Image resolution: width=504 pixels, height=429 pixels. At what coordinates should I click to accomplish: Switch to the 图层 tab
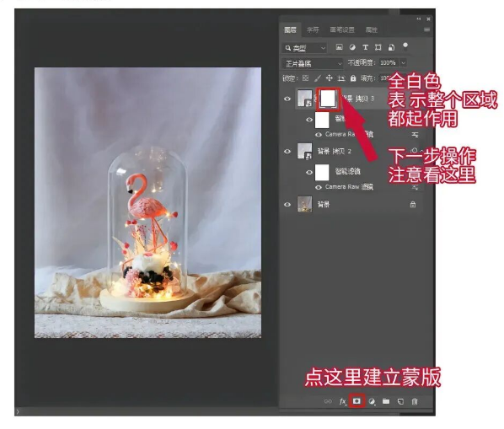tap(291, 29)
